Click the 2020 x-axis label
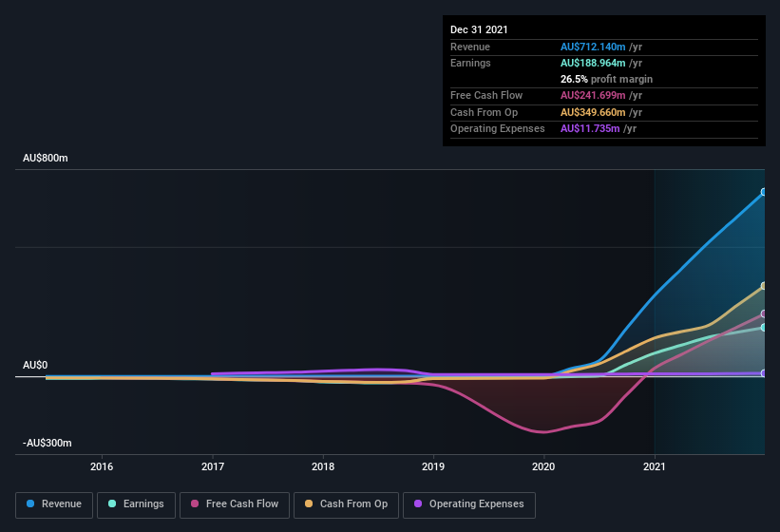The width and height of the screenshot is (780, 532). tap(543, 466)
